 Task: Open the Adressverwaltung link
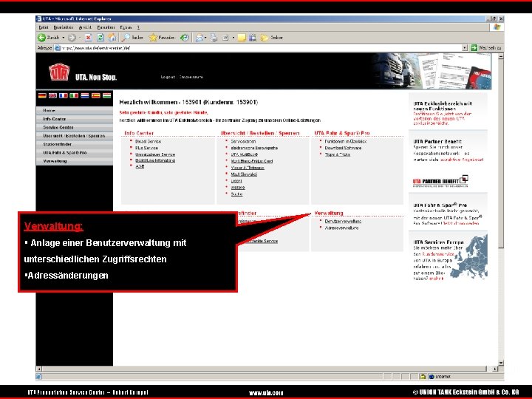[341, 228]
